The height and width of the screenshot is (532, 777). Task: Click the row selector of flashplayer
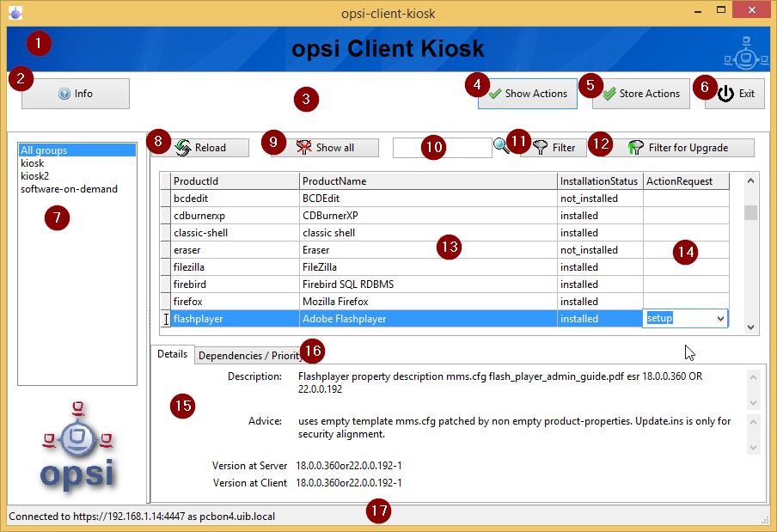point(166,319)
